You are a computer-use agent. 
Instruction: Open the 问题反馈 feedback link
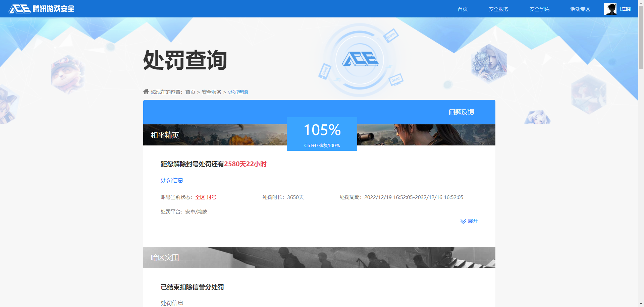point(462,112)
